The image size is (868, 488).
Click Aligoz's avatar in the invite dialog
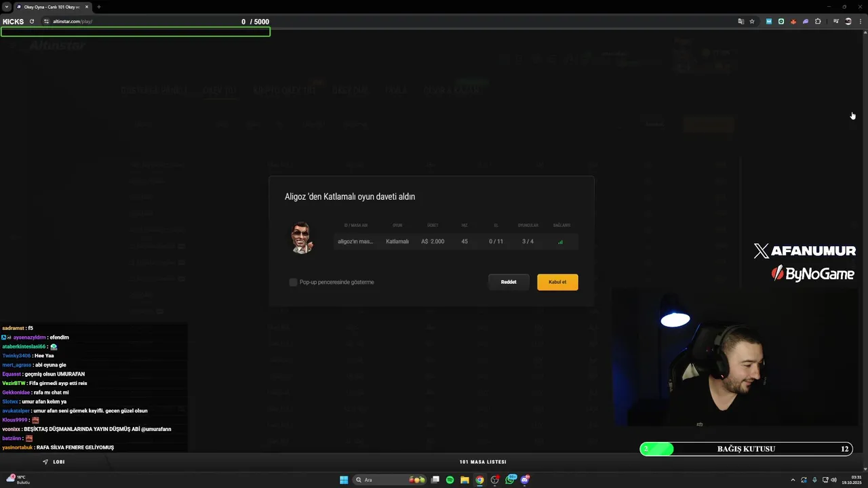click(x=302, y=238)
